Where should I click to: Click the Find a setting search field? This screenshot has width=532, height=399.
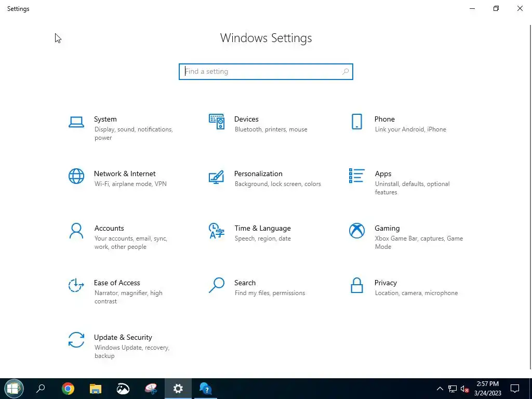(265, 72)
